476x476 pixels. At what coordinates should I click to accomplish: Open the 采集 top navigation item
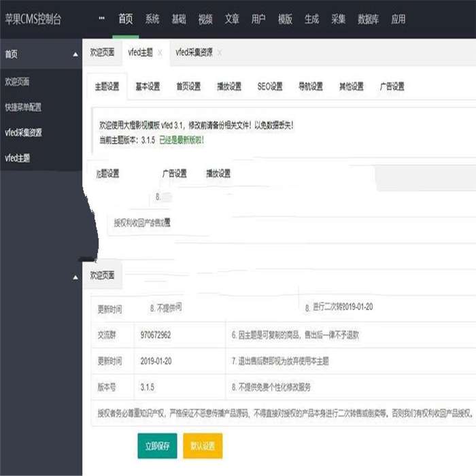(338, 19)
